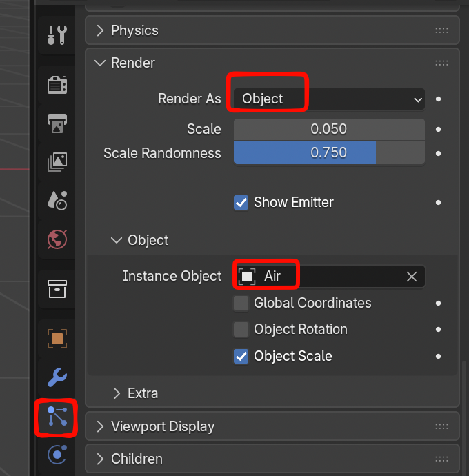Select the Modifiers wrench icon
Viewport: 469px width, 476px height.
57,377
